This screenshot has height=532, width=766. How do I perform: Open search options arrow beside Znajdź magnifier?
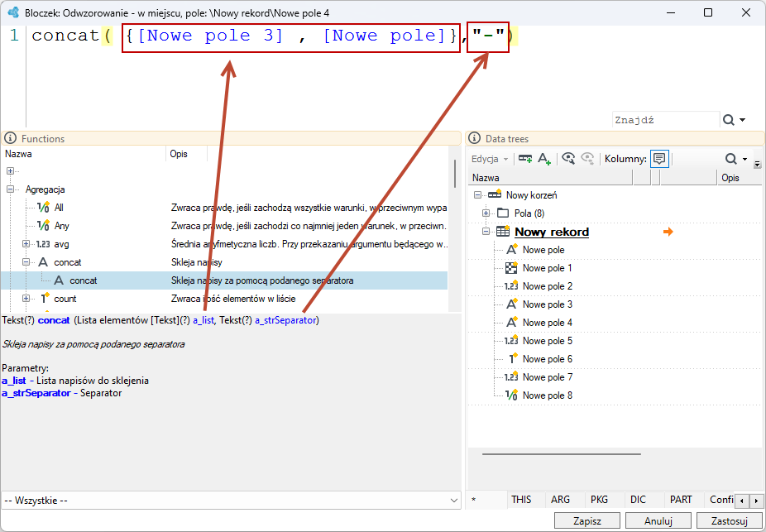[743, 120]
